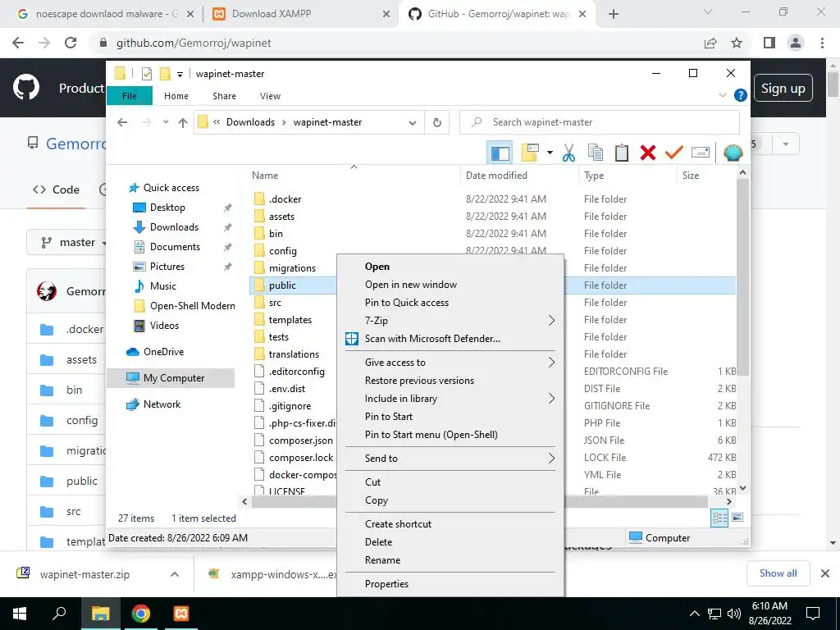The height and width of the screenshot is (630, 840).
Task: Choose Rename in the context menu
Action: pyautogui.click(x=450, y=560)
